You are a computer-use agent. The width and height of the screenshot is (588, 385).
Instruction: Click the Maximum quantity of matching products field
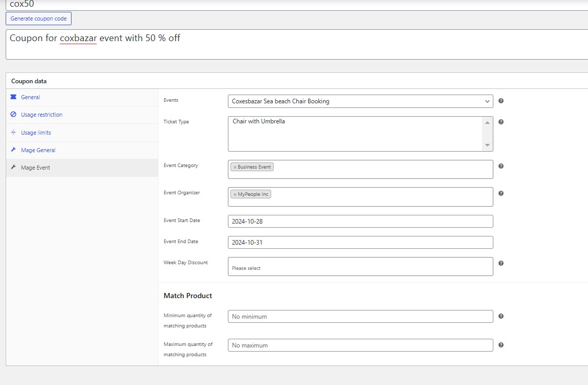pos(361,345)
